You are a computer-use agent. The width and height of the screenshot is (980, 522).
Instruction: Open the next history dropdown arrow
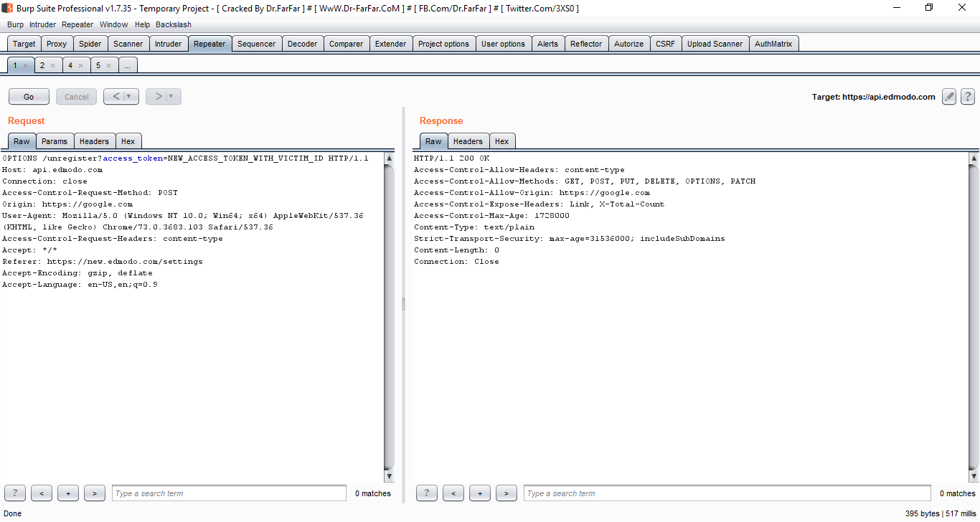pos(171,97)
